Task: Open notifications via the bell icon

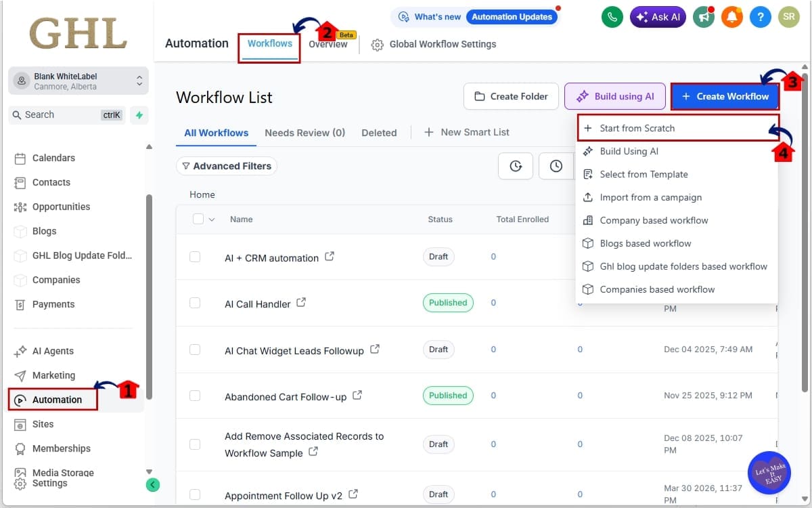Action: coord(732,17)
